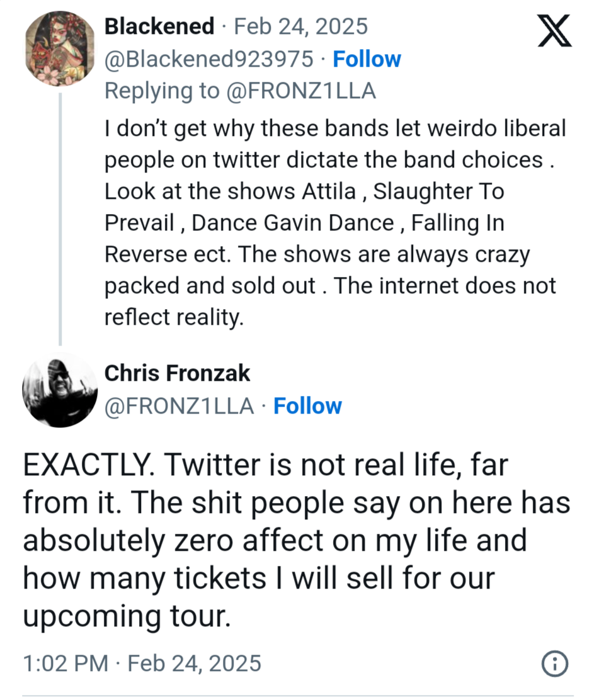Click the @FRONZ1LLA handle under Chris Fronzak
This screenshot has width=592, height=700.
[179, 406]
